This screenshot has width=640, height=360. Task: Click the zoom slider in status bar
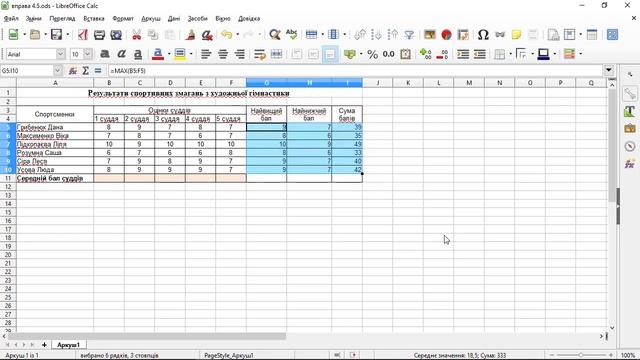coord(581,355)
